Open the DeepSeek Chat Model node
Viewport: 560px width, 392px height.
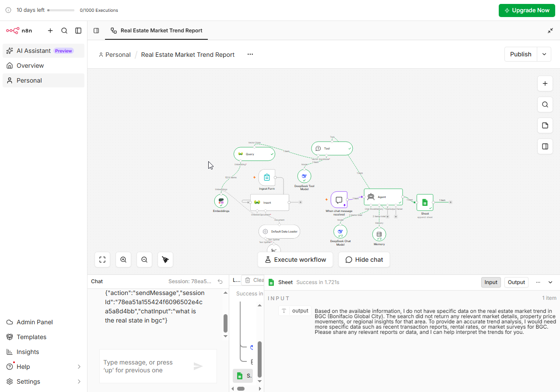click(340, 232)
